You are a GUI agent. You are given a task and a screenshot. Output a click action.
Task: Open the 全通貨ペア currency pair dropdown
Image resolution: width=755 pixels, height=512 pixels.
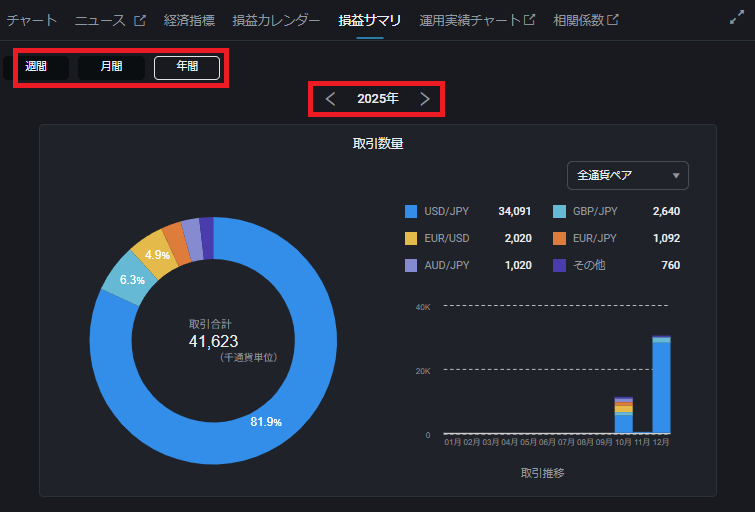[x=627, y=176]
